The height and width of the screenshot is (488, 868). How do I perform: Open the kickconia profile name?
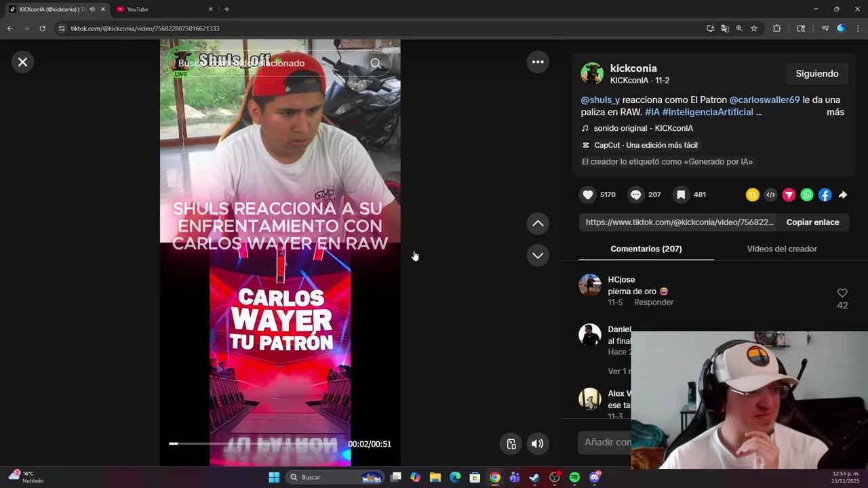pyautogui.click(x=633, y=68)
